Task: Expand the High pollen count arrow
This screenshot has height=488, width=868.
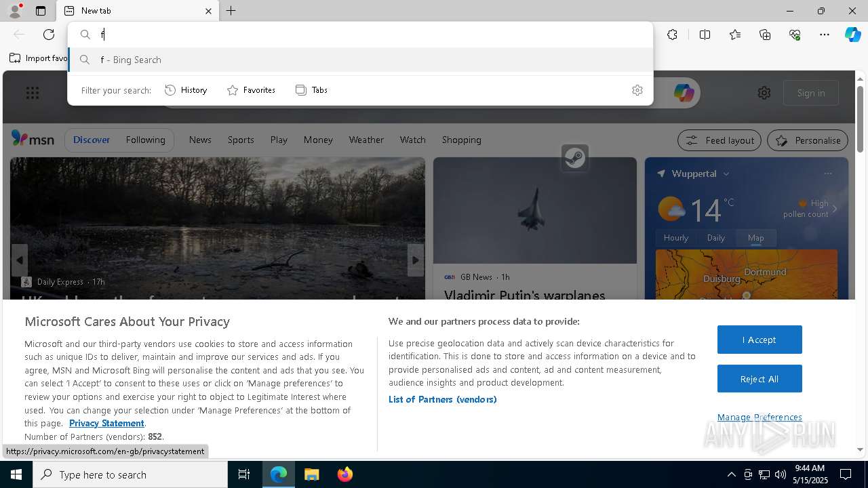Action: point(835,209)
